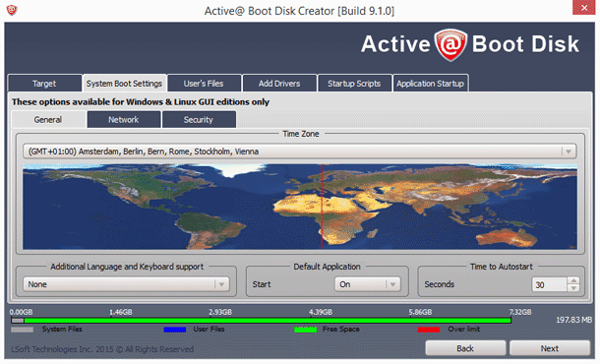The image size is (600, 364).
Task: Click the 7.32GB capacity marker label
Action: (x=519, y=312)
